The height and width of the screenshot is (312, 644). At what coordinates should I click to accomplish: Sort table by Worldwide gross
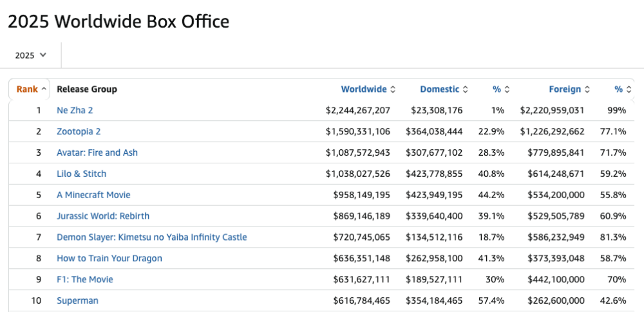coord(368,89)
